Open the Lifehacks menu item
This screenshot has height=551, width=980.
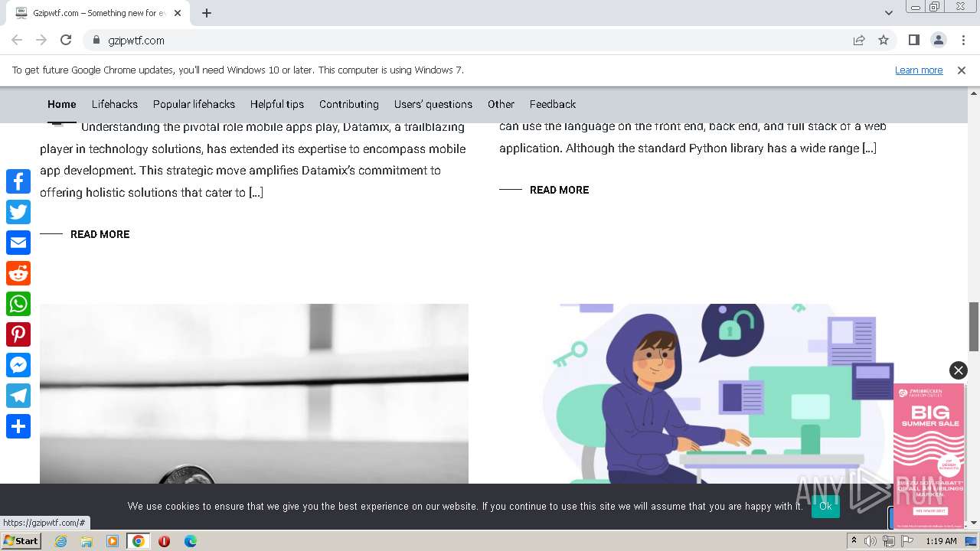[x=115, y=104]
